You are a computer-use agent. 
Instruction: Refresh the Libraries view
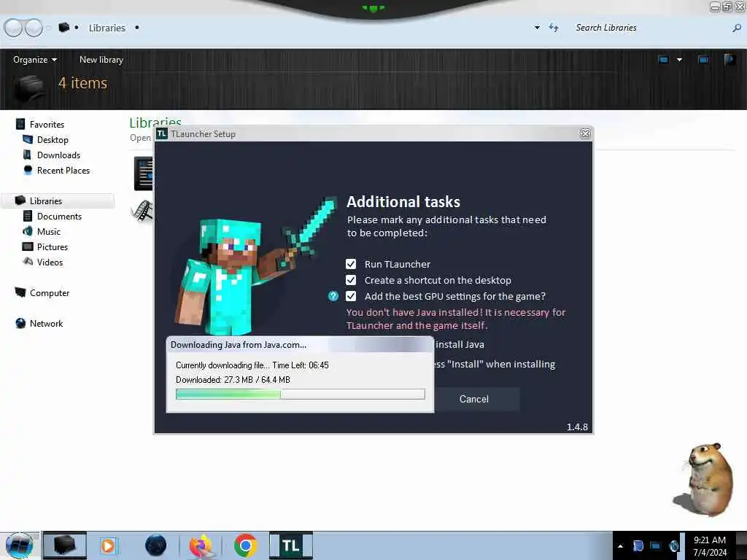coord(554,28)
